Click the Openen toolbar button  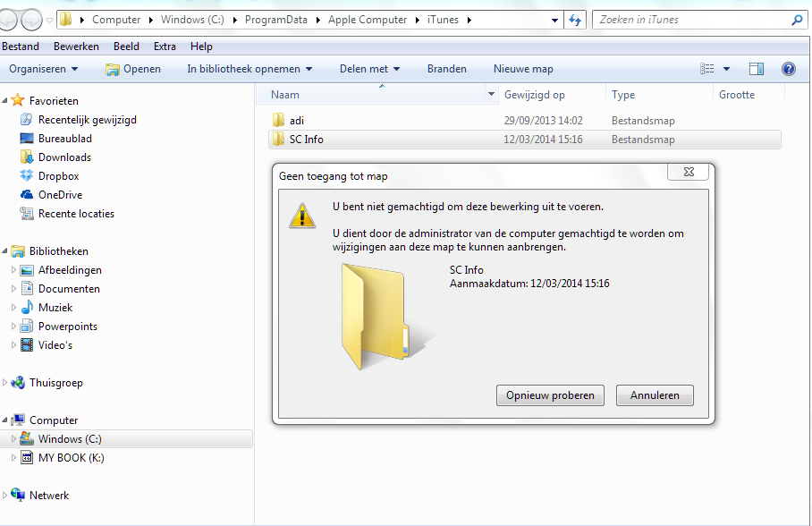[133, 69]
